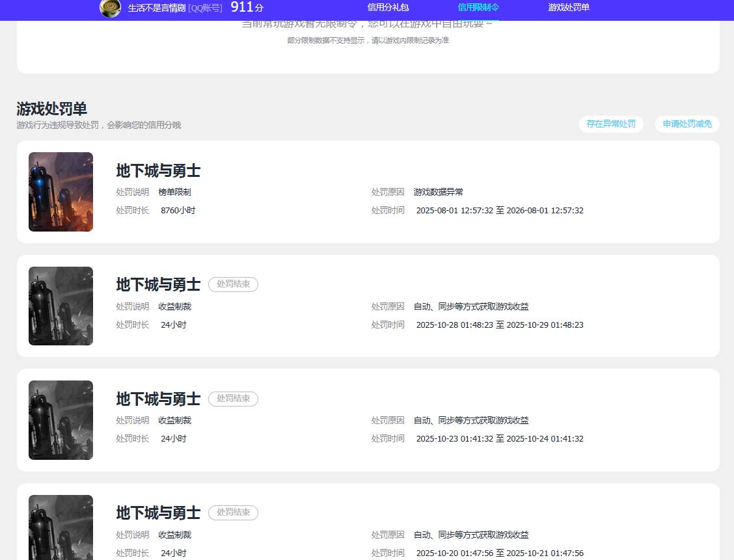Screen dimensions: 734x560
Task: Click the user avatar in the top bar
Action: 110,8
